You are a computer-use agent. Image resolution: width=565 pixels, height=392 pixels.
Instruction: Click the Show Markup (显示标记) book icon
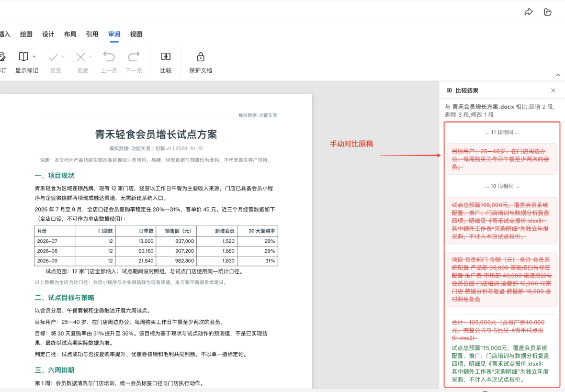[24, 57]
